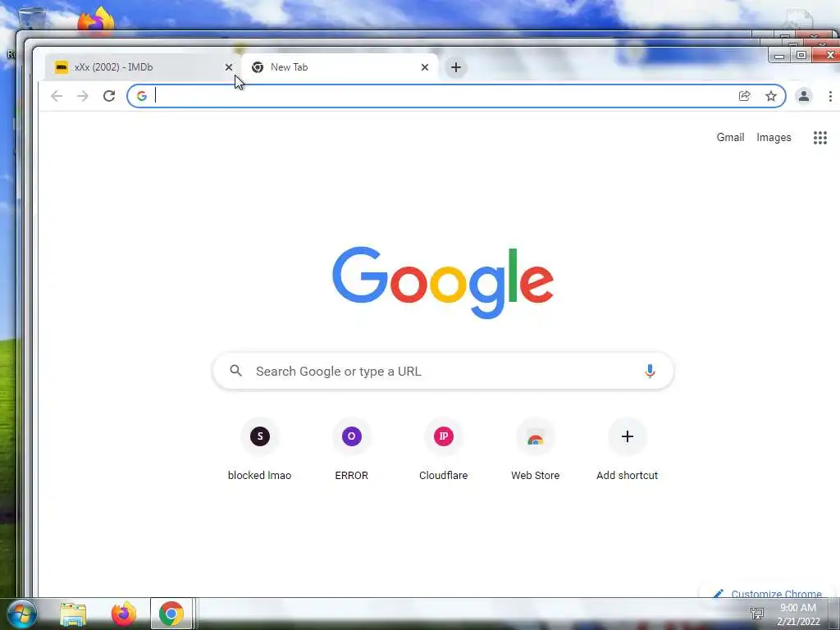Open the Images link
Viewport: 840px width, 630px height.
pos(774,138)
